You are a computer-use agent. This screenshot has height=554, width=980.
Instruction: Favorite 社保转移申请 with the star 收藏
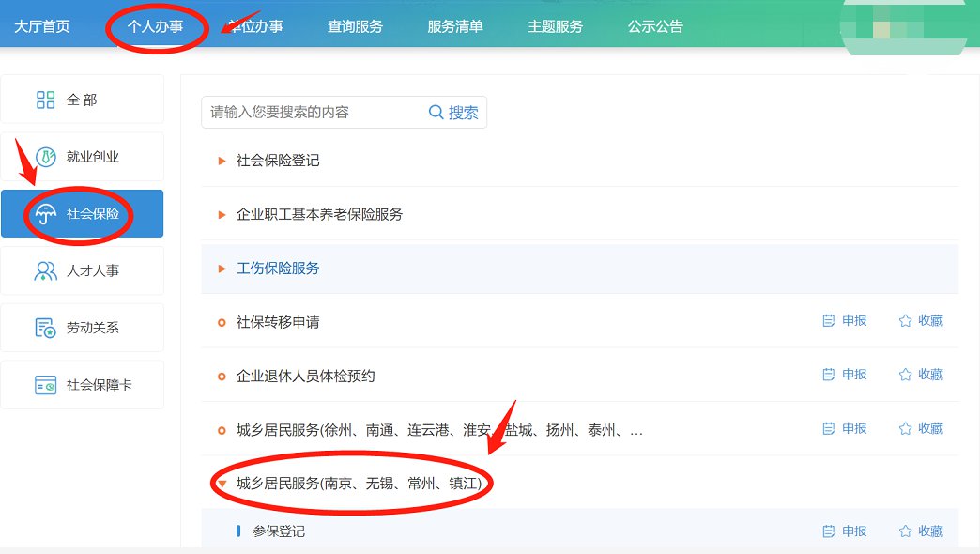[x=905, y=321]
